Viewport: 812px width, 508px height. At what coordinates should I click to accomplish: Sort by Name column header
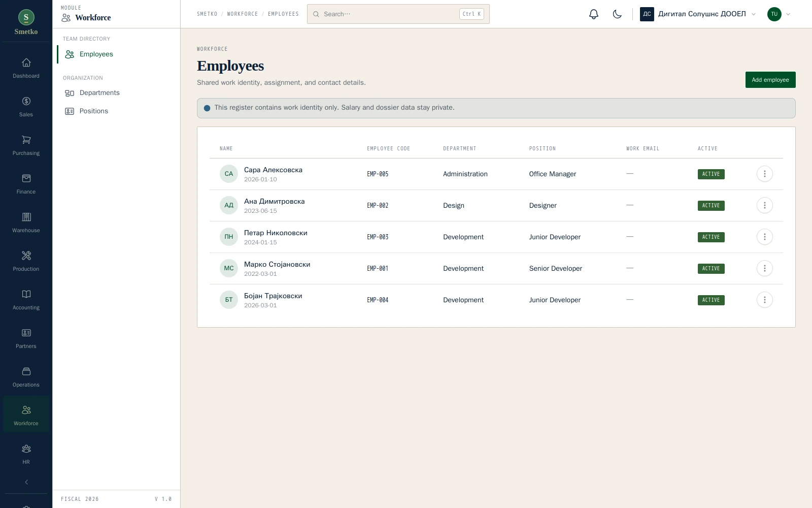[x=226, y=149]
